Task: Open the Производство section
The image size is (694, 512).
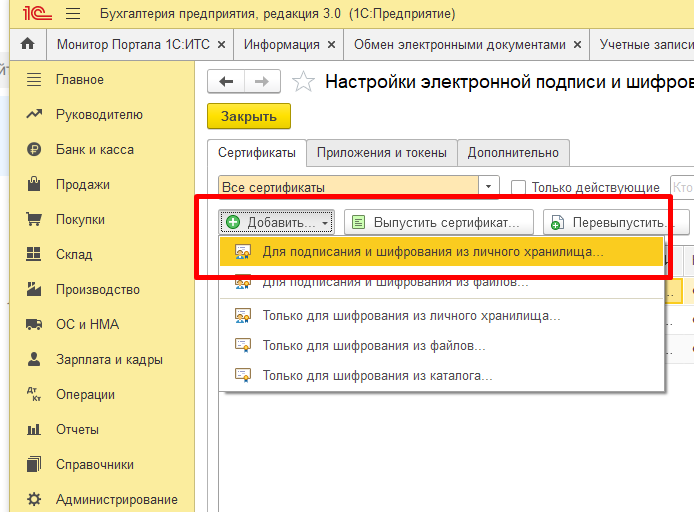Action: coord(98,289)
